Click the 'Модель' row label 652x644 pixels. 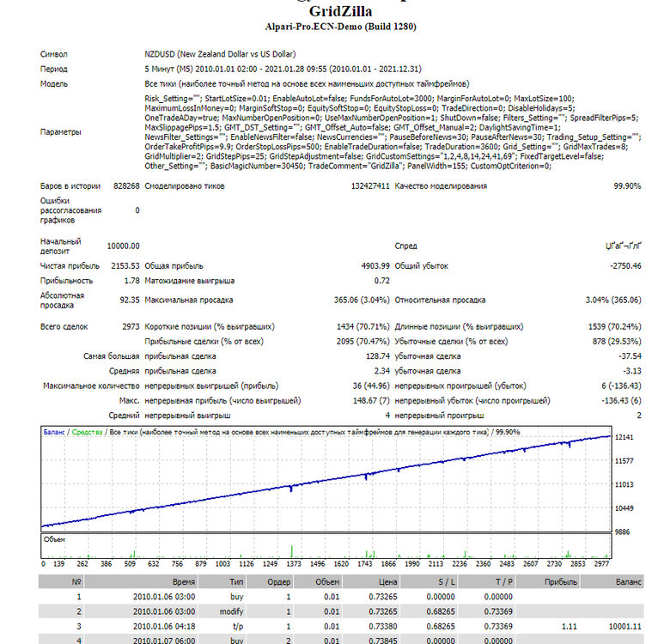(x=53, y=84)
